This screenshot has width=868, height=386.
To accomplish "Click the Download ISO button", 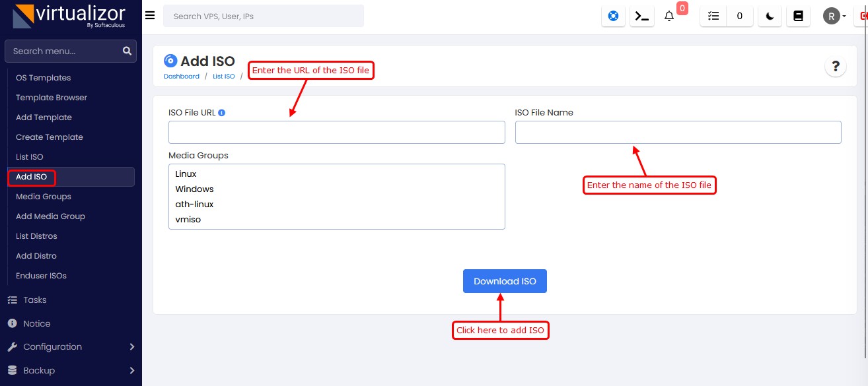I will [x=505, y=280].
